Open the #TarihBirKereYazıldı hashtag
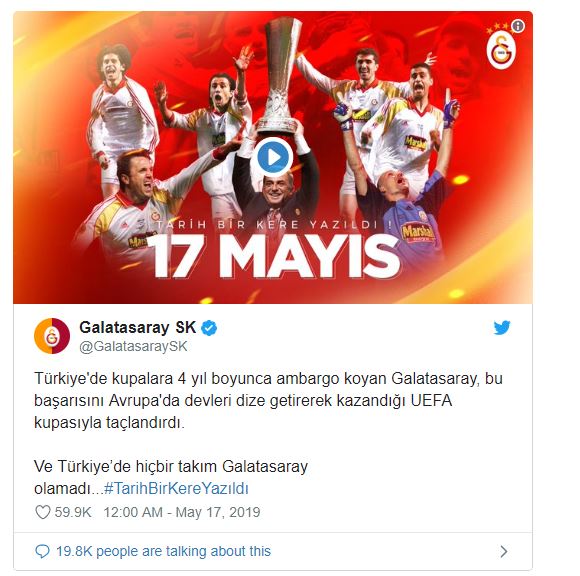Screen dimensions: 580x576 (176, 488)
